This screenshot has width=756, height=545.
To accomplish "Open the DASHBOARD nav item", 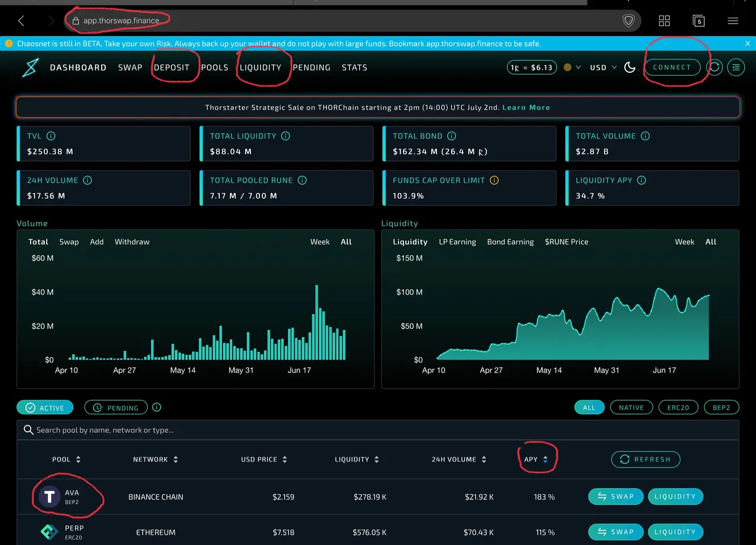I will pyautogui.click(x=78, y=67).
